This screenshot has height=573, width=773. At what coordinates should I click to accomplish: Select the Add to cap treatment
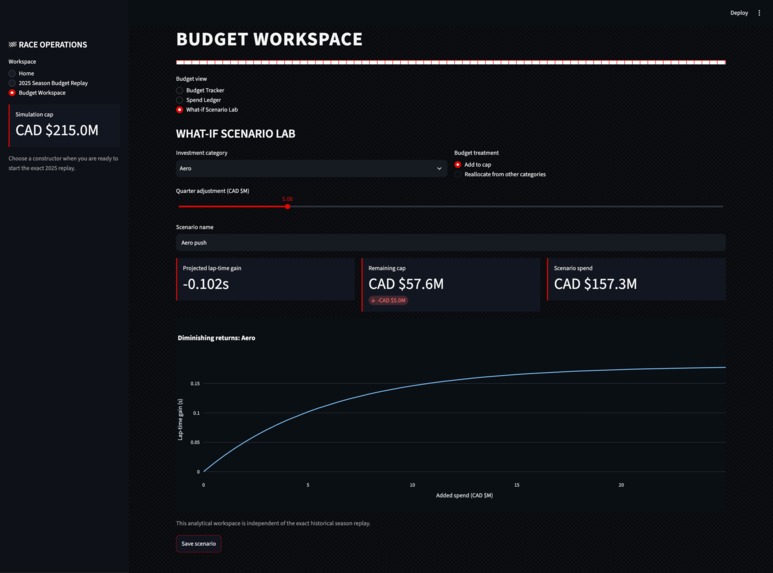coord(473,164)
